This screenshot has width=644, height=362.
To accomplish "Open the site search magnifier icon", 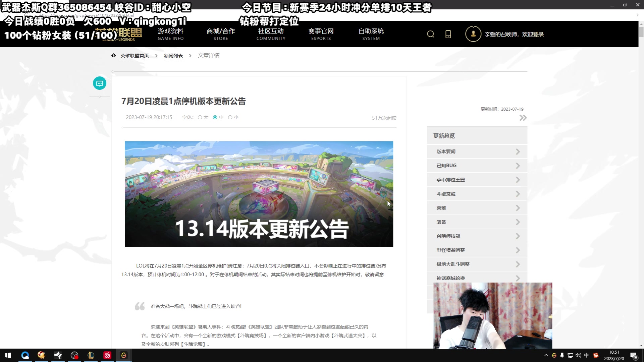I will (x=431, y=34).
